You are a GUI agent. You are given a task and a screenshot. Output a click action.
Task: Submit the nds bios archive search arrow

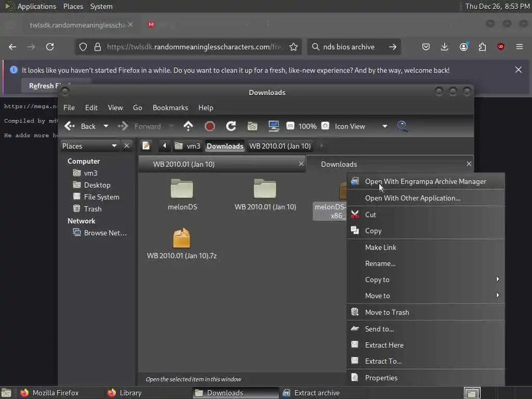(x=393, y=47)
